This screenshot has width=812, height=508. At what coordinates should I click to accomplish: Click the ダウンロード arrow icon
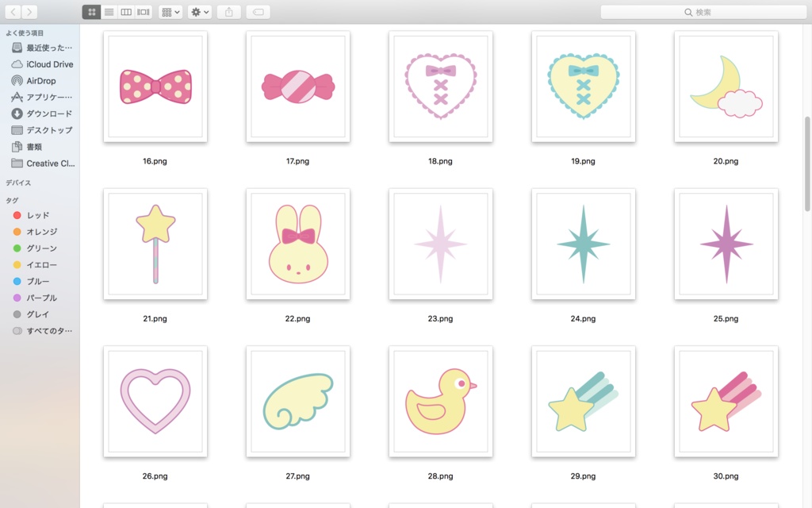click(17, 114)
